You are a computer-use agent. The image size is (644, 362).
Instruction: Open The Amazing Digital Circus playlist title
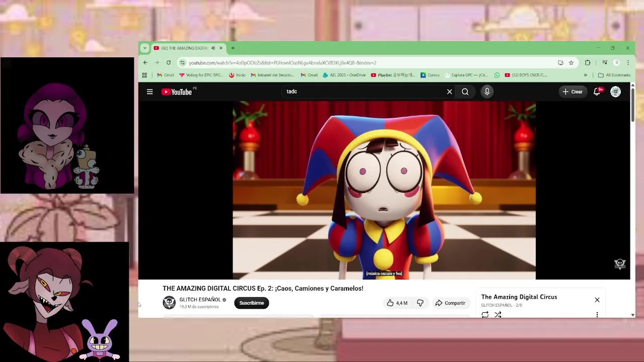pos(519,297)
